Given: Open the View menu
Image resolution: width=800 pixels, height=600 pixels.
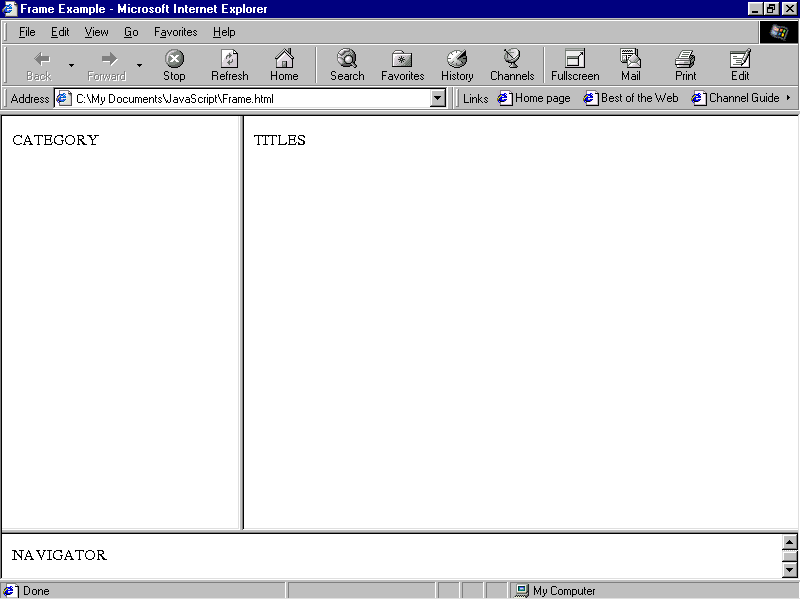Looking at the screenshot, I should [96, 32].
